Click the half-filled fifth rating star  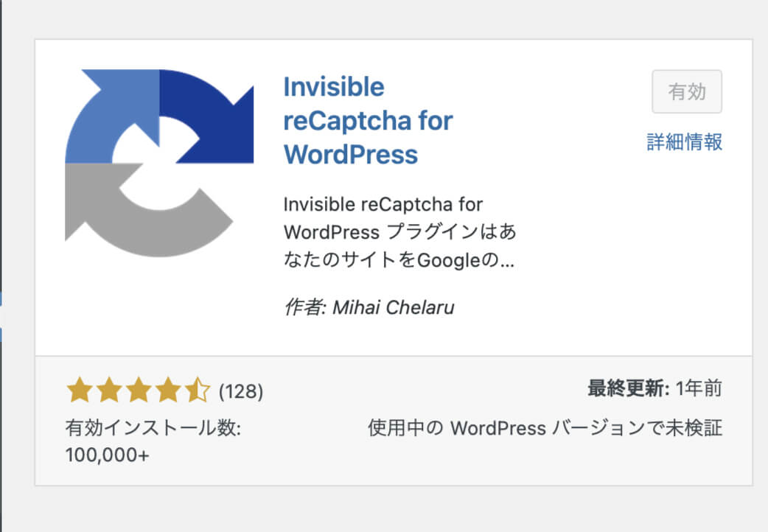tap(197, 391)
